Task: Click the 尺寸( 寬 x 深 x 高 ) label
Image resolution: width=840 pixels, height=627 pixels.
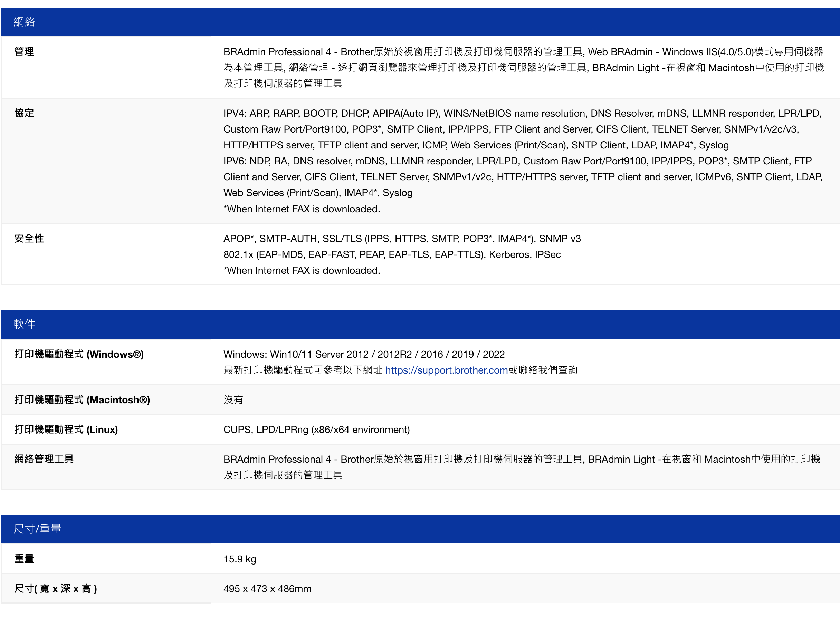Action: (x=55, y=588)
